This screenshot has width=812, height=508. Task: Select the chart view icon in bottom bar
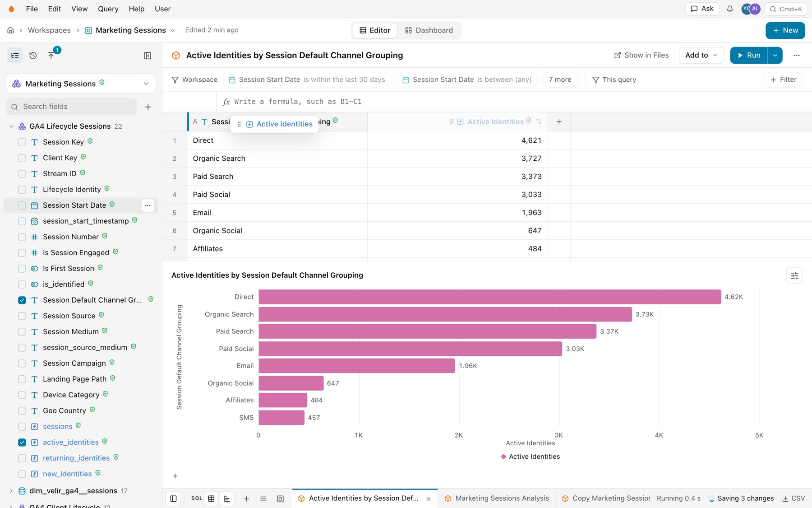[227, 499]
